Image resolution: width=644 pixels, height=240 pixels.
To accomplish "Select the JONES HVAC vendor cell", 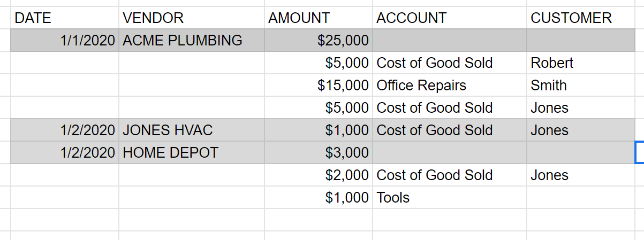I will [x=191, y=130].
